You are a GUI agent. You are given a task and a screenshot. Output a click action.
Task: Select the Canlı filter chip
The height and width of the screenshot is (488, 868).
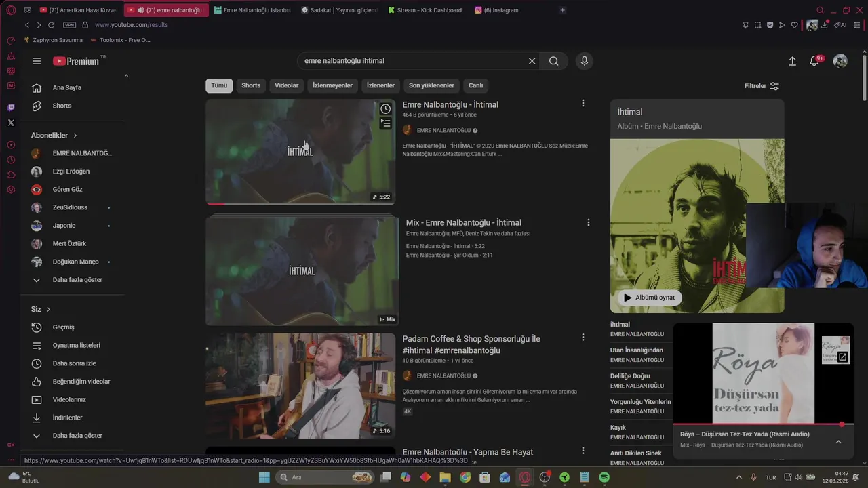click(x=476, y=85)
